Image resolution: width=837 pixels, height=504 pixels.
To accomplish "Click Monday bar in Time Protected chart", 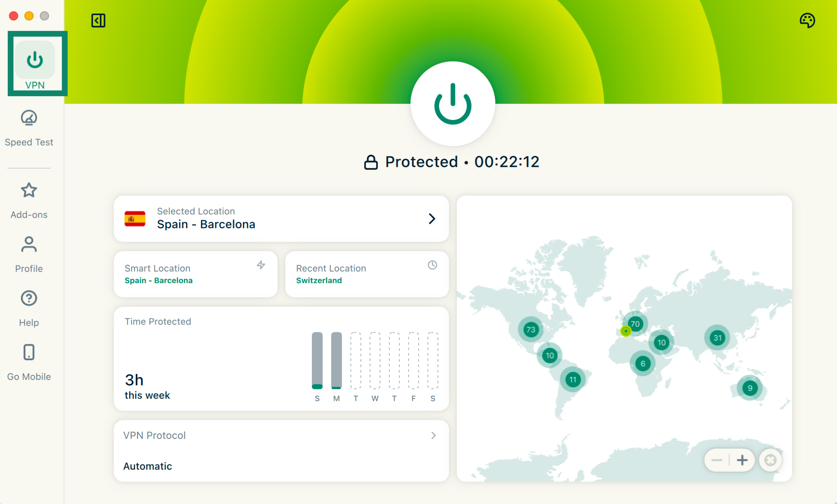I will coord(336,360).
